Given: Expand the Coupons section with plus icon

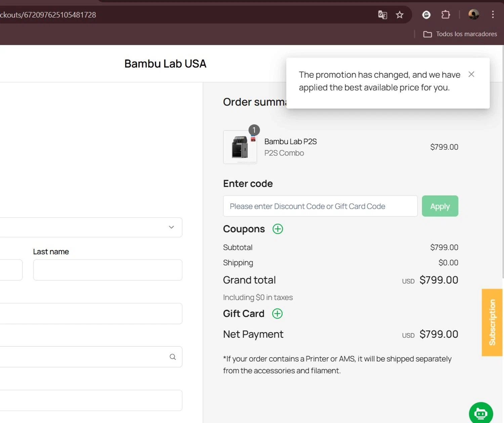Looking at the screenshot, I should tap(278, 229).
